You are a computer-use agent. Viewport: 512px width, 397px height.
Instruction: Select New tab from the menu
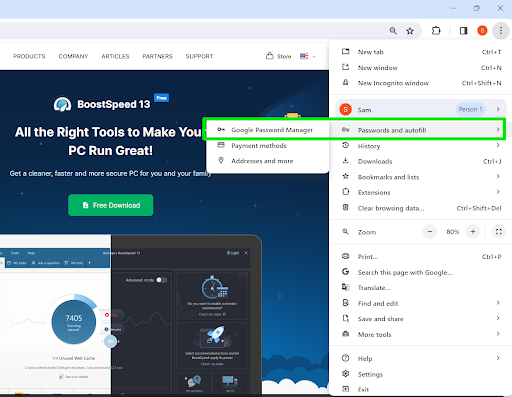421,52
